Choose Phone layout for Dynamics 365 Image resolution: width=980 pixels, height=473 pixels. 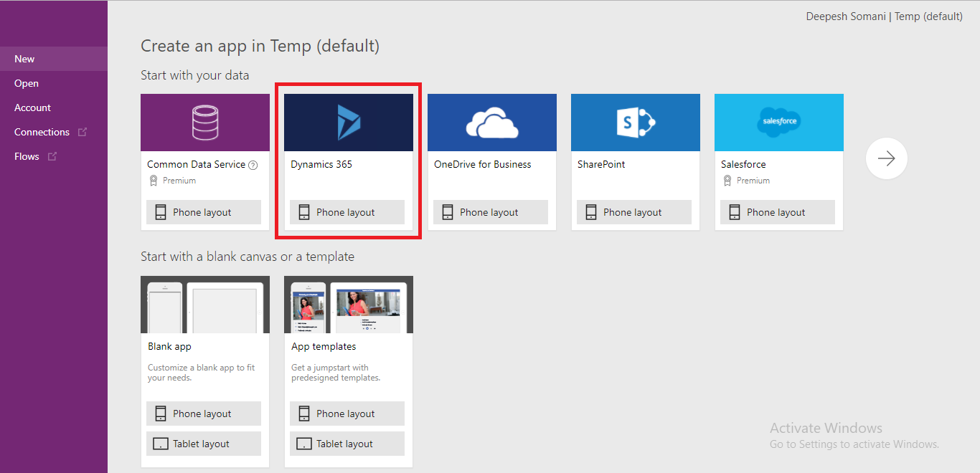pos(347,212)
